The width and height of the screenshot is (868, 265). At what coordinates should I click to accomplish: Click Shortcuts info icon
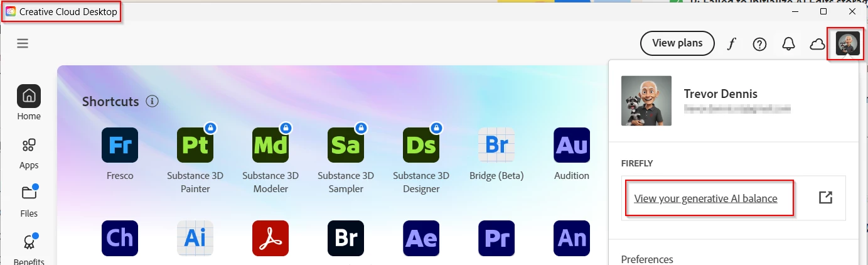[x=152, y=101]
